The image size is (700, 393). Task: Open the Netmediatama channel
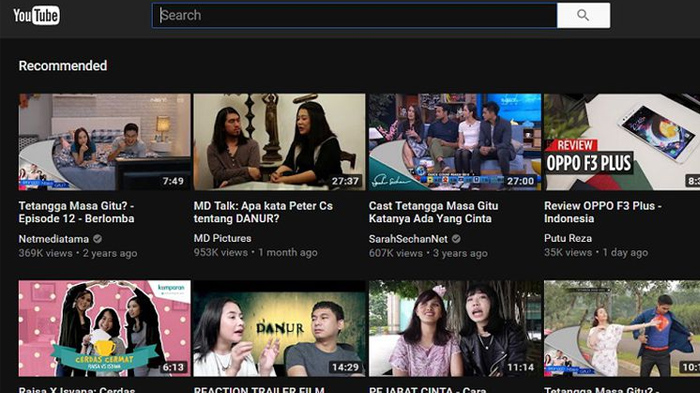pos(54,239)
